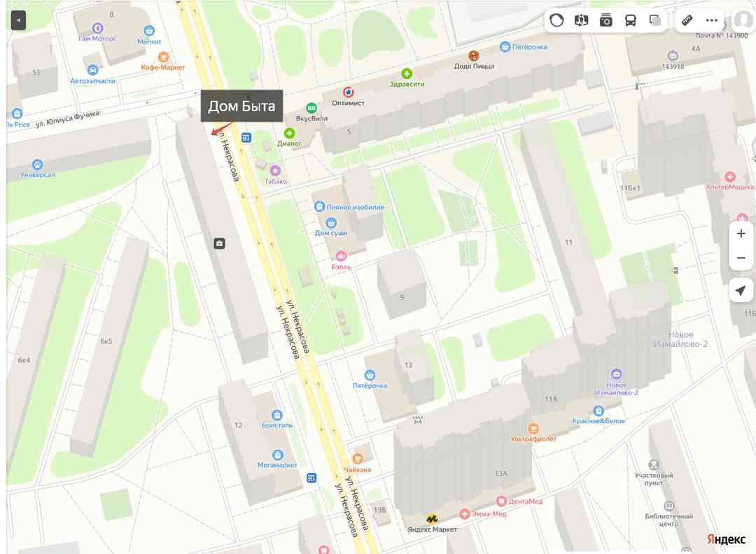Select building label 4А
This screenshot has height=554, width=756.
[x=695, y=49]
